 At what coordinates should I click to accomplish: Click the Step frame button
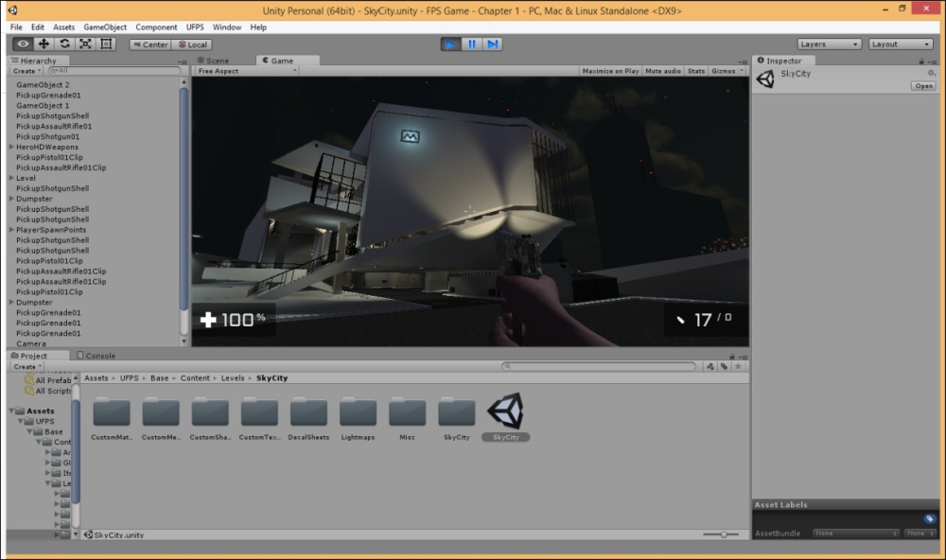click(493, 44)
